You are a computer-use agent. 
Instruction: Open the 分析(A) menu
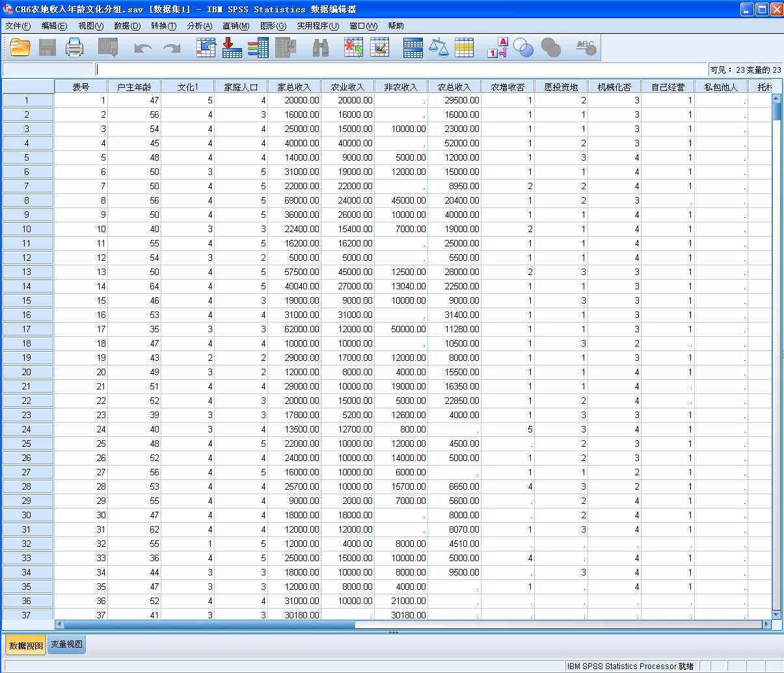[x=199, y=26]
